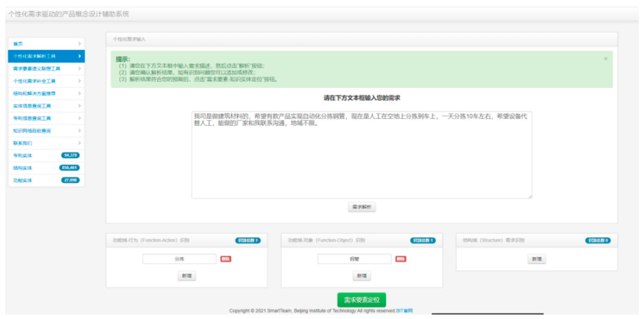The width and height of the screenshot is (644, 319).
Task: Click the 需求解析 button below the textbox
Action: pyautogui.click(x=362, y=207)
